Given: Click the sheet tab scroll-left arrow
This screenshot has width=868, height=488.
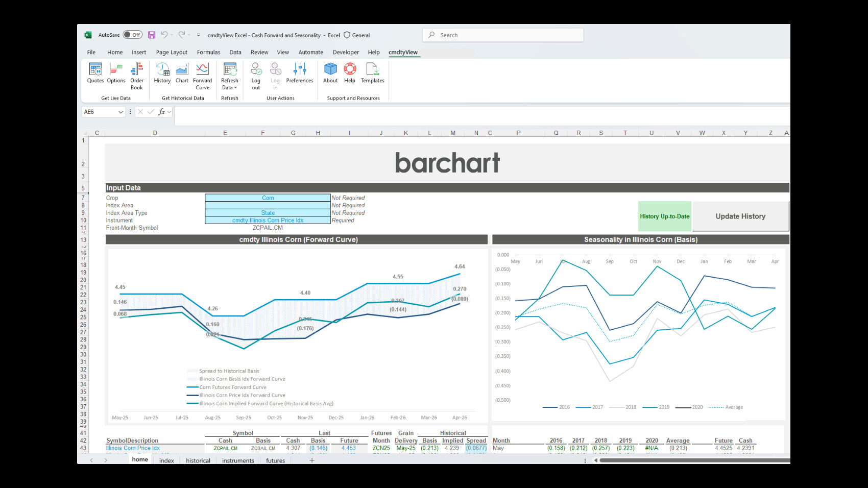Looking at the screenshot, I should [x=91, y=460].
